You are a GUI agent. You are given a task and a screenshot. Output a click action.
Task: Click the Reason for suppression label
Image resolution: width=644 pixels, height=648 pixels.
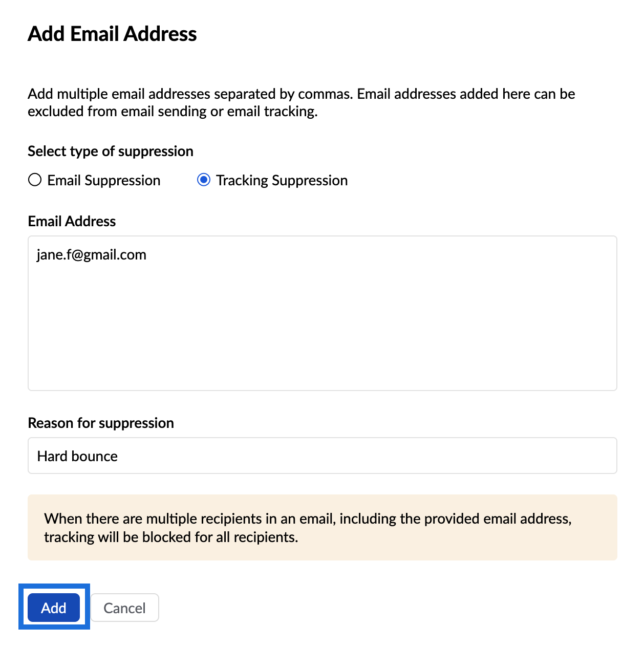101,423
